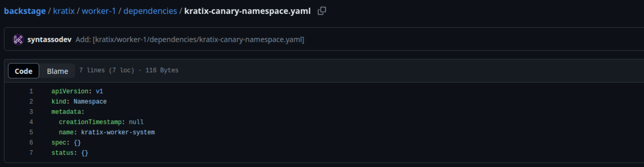Open the backstage repository link
The width and height of the screenshot is (644, 167).
coord(25,11)
